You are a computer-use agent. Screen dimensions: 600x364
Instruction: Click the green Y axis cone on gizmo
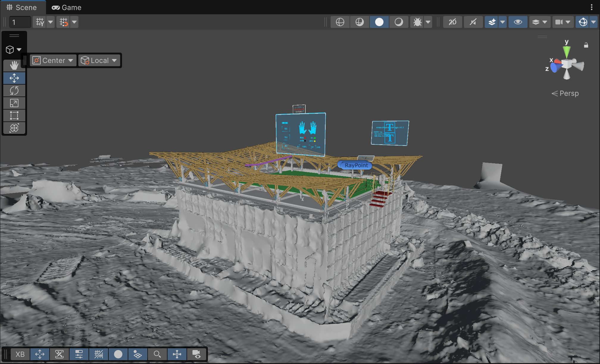pos(567,51)
